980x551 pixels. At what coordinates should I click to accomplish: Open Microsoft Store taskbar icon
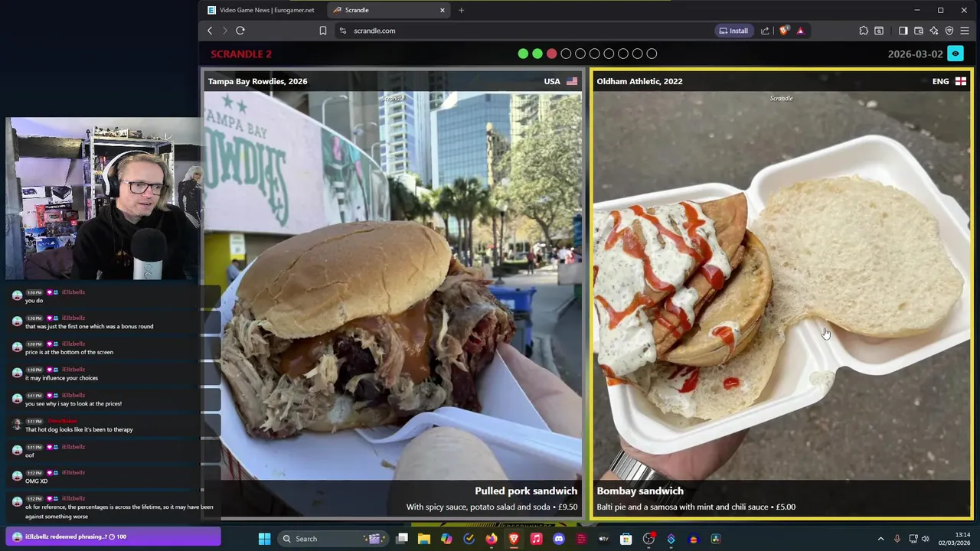coord(626,539)
